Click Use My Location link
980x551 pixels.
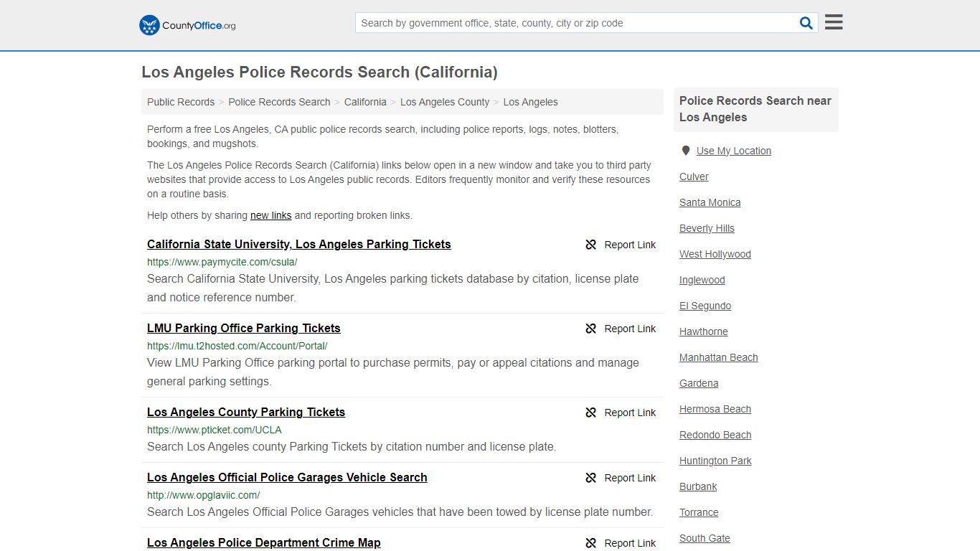coord(734,151)
